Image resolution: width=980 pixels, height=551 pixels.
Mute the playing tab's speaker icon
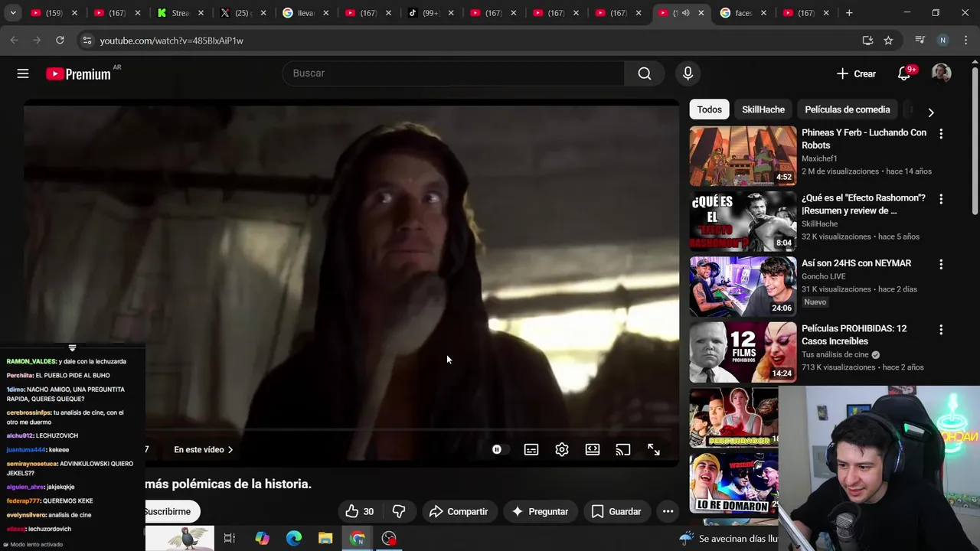point(685,13)
